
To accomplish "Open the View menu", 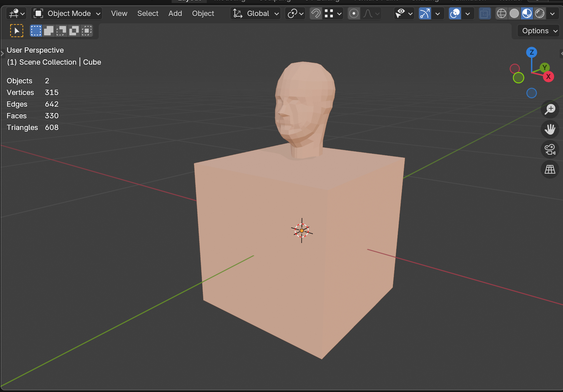I will pos(119,14).
